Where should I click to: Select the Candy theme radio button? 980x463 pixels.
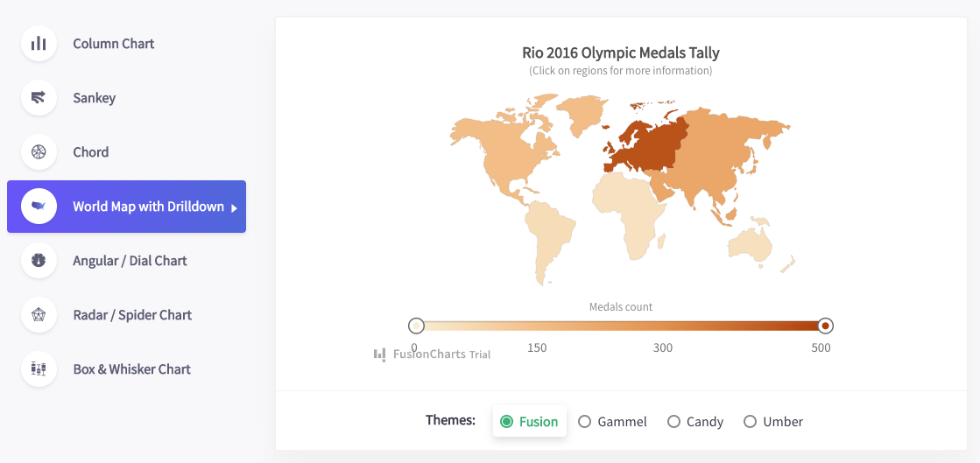pos(673,422)
